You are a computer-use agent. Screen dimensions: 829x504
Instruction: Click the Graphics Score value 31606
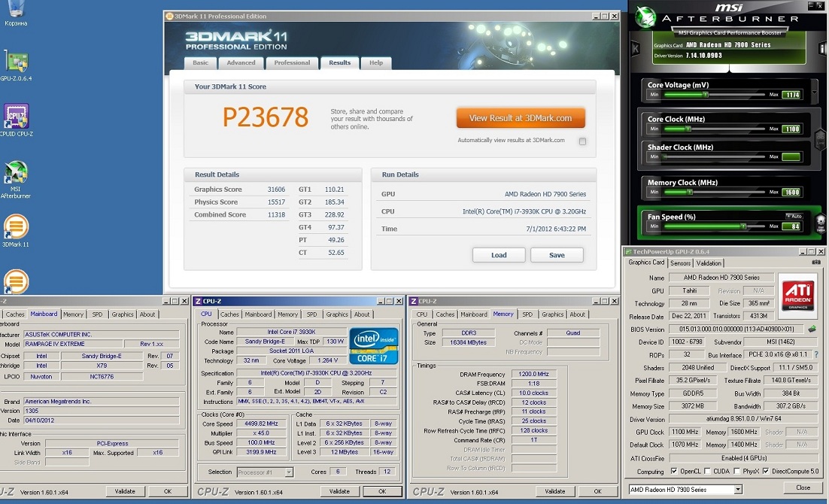276,190
